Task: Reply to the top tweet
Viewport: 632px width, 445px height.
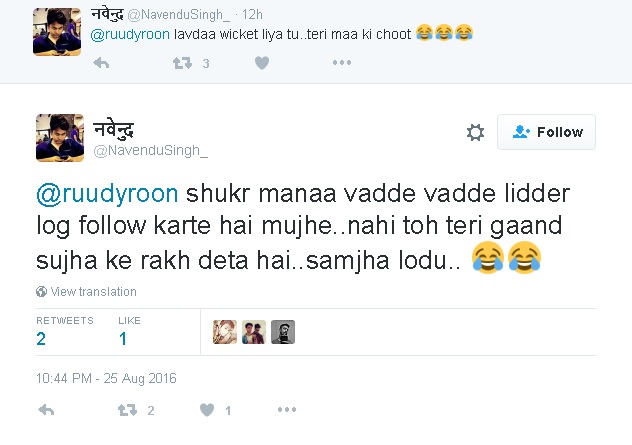Action: coord(100,63)
